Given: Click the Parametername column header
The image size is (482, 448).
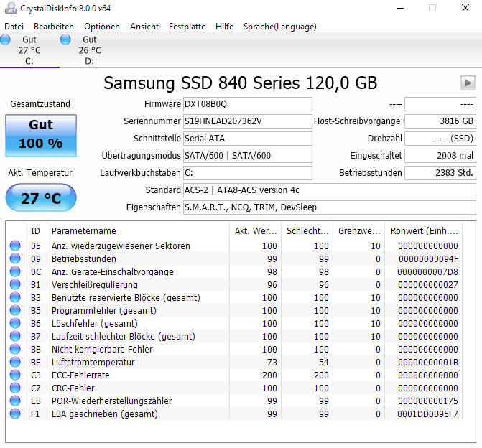Looking at the screenshot, I should 139,230.
